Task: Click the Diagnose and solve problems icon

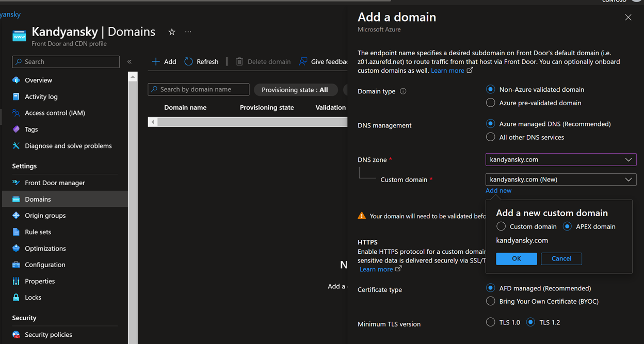Action: click(16, 146)
